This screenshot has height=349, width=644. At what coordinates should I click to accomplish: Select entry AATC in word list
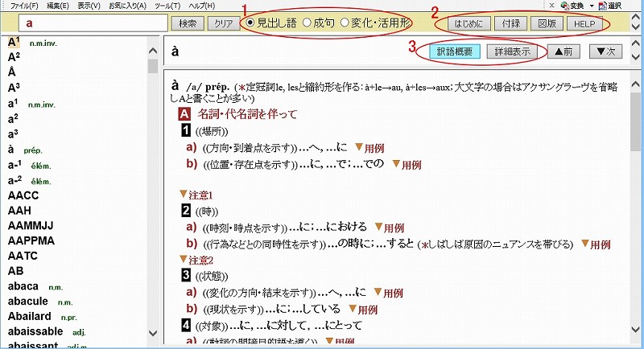23,256
